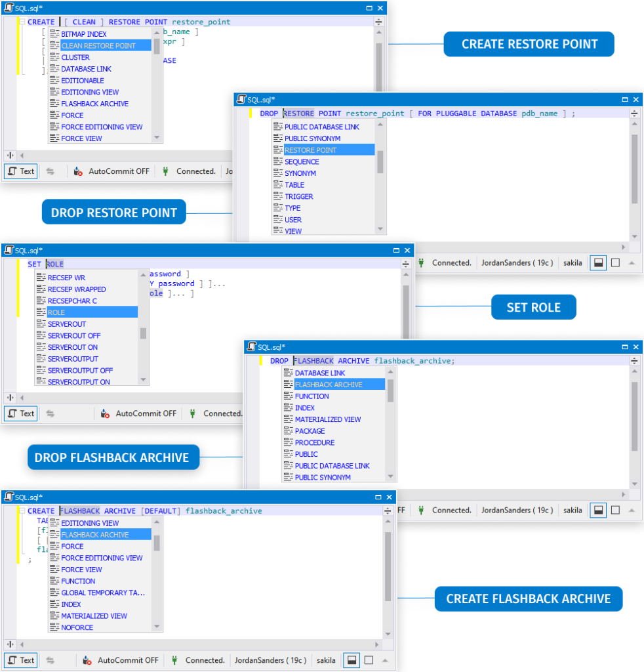This screenshot has width=644, height=672.
Task: Click sakila database name in DROP RESTORE POINT window
Action: point(573,262)
